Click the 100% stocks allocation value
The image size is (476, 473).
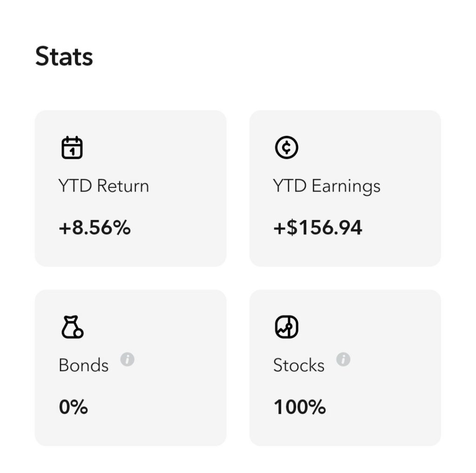[x=300, y=407]
